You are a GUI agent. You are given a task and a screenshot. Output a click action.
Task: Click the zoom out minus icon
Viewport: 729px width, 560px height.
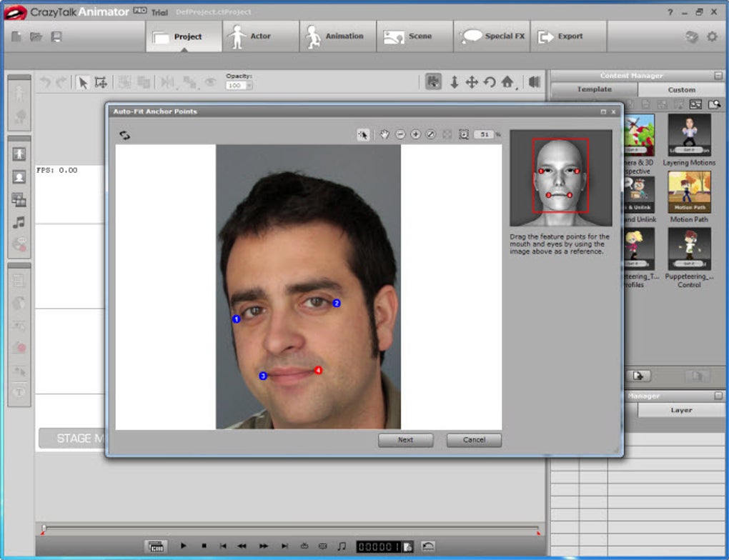pos(400,134)
